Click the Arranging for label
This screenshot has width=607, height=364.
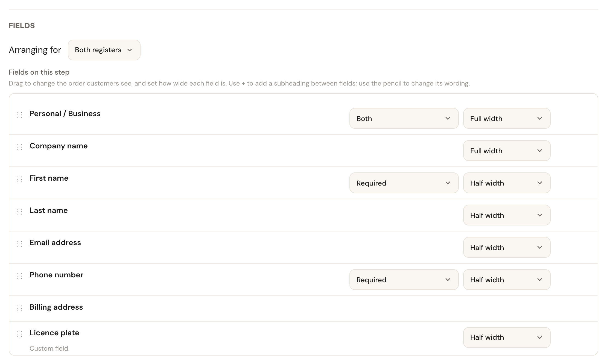35,50
